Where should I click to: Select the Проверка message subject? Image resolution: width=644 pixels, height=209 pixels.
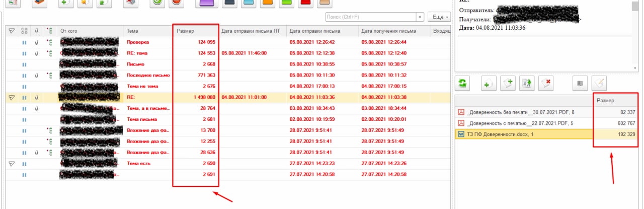tap(138, 42)
